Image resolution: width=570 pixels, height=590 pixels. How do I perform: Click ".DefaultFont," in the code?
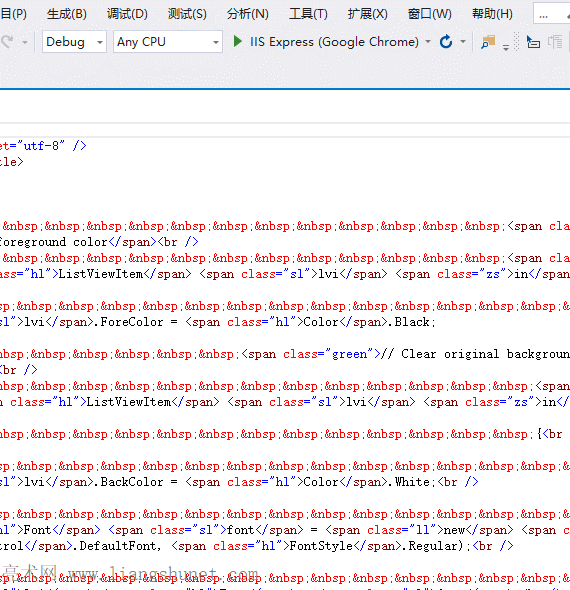[117, 546]
